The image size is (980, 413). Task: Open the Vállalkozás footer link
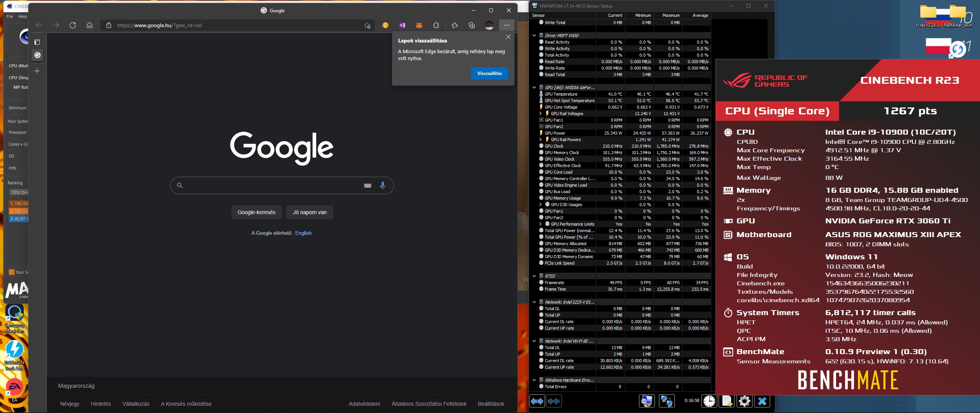click(136, 404)
